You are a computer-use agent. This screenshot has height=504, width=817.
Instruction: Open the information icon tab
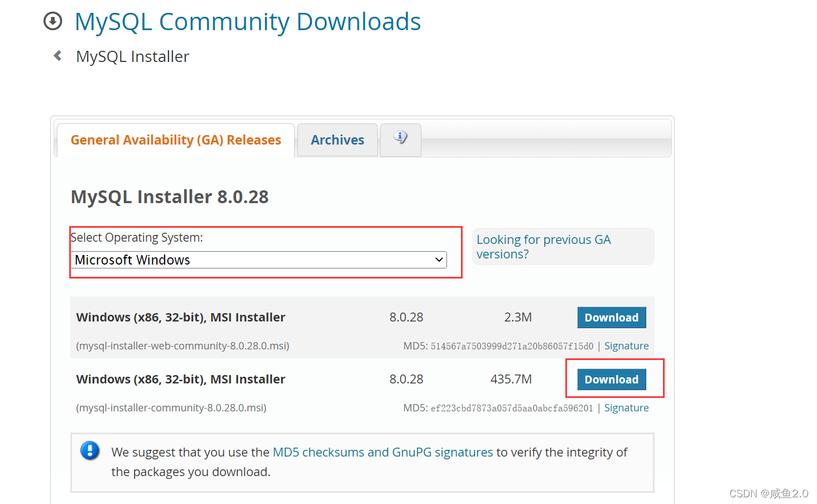[x=401, y=140]
